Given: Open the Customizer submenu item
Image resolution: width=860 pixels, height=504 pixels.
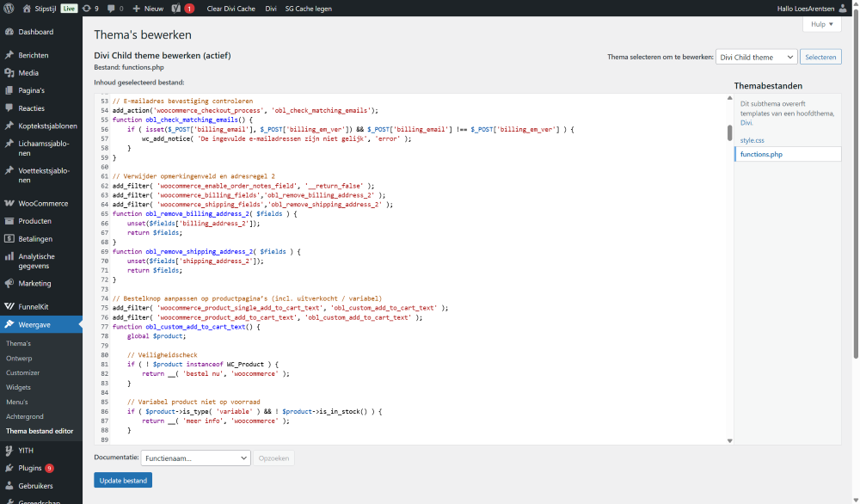Looking at the screenshot, I should tap(23, 372).
